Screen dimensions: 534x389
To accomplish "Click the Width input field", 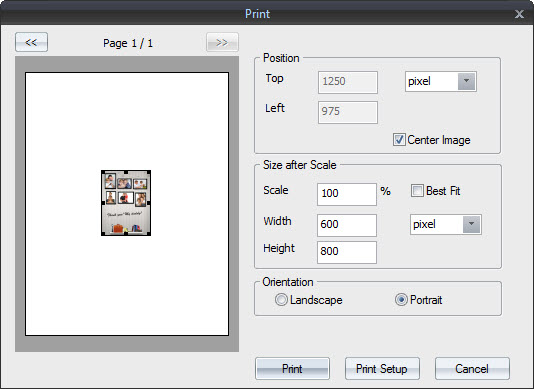I will pos(347,225).
